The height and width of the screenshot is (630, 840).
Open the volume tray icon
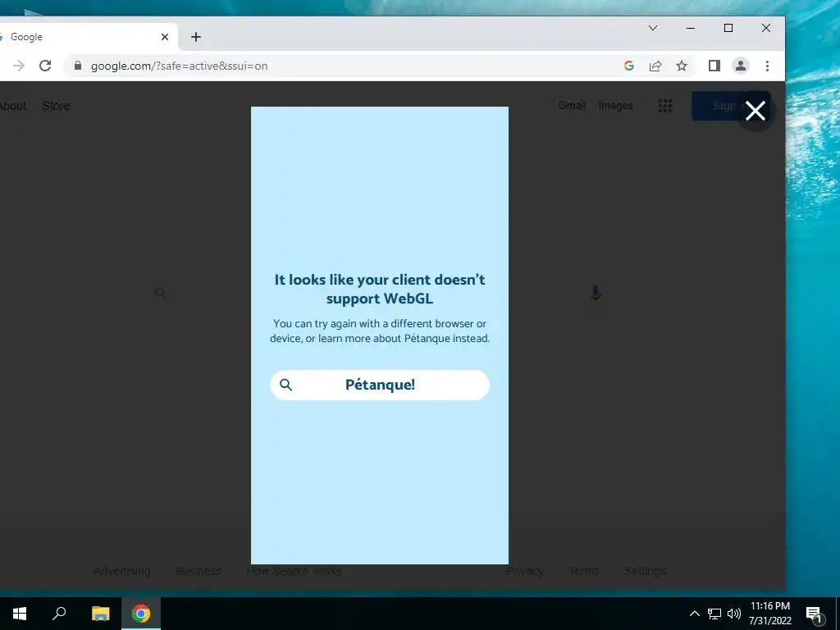(734, 614)
